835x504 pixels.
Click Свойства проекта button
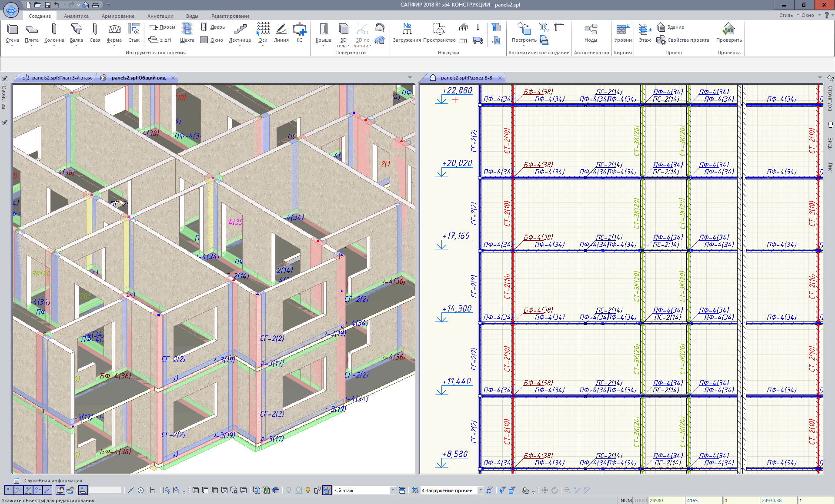688,40
